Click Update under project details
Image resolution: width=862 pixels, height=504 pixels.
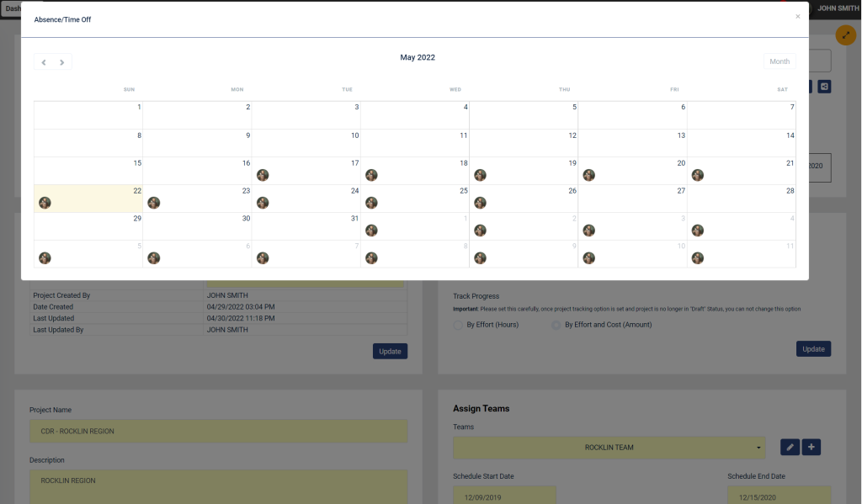(x=390, y=351)
